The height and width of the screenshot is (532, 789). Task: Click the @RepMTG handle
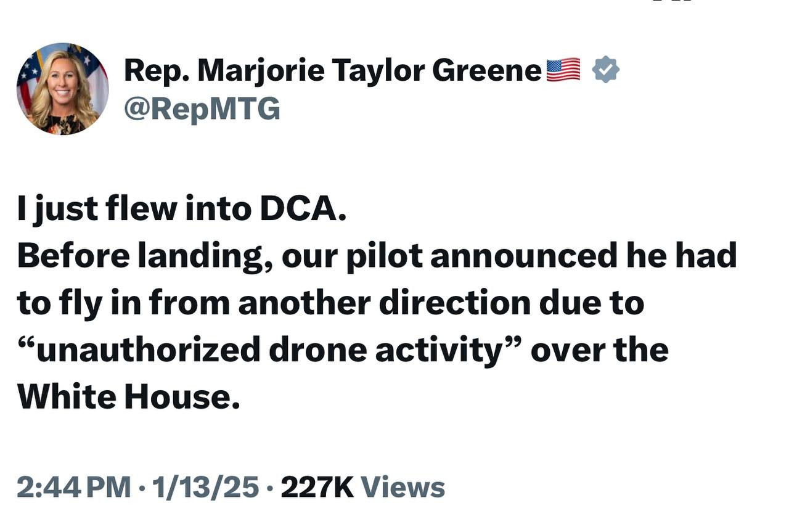tap(202, 110)
